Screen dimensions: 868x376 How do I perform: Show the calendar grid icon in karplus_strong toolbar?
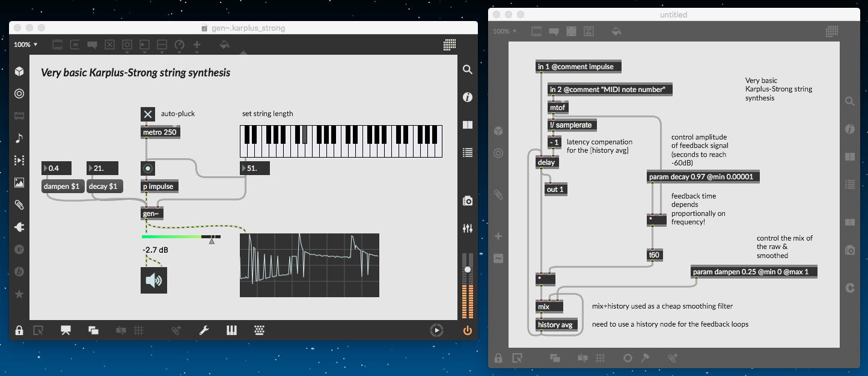(x=450, y=45)
